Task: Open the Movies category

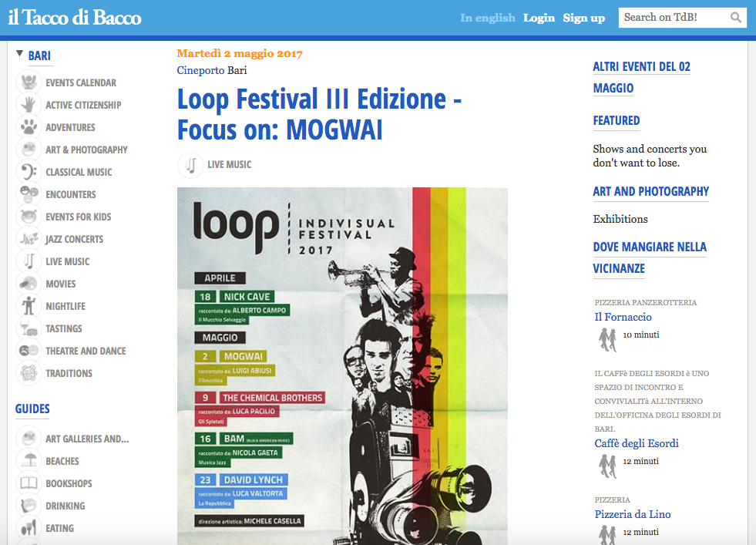Action: [61, 284]
